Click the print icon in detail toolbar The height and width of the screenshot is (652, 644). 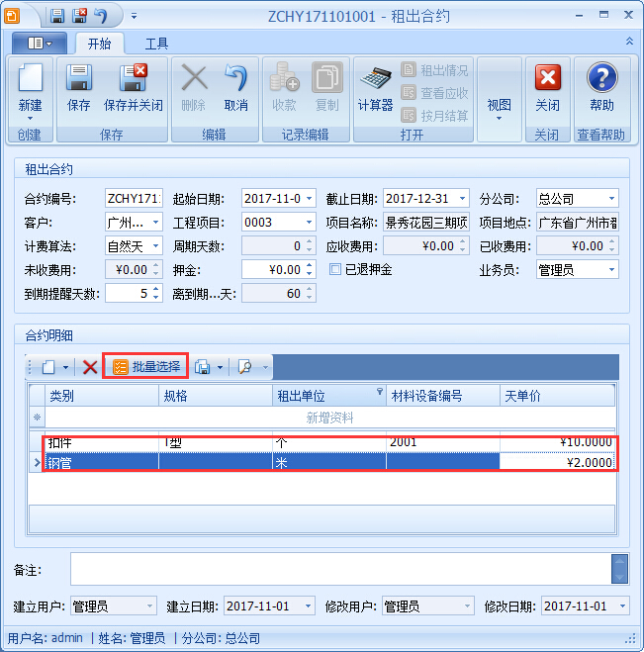point(203,367)
